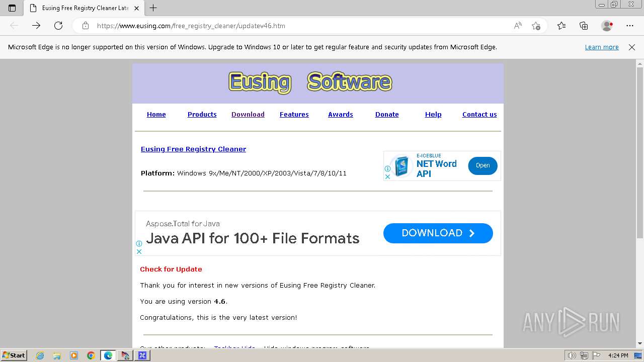Go forward with the arrow icon
Screen dimensions: 644x362
pyautogui.click(x=36, y=26)
